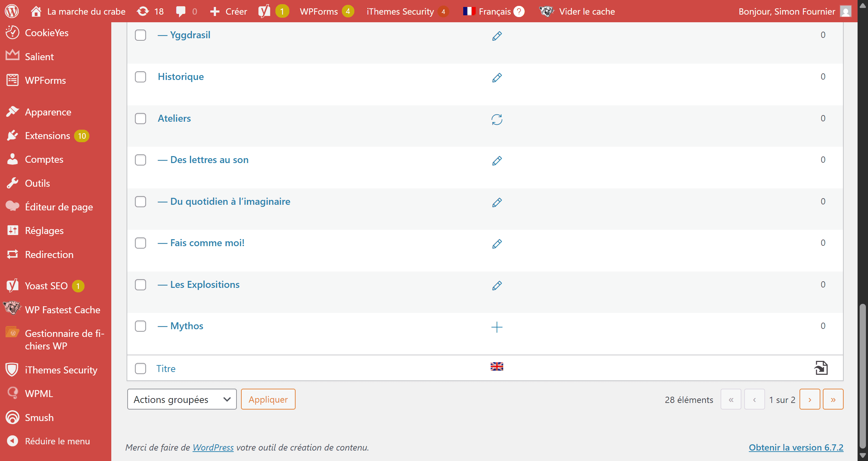The height and width of the screenshot is (461, 868).
Task: Check the Yggdrasil row checkbox
Action: pyautogui.click(x=140, y=35)
